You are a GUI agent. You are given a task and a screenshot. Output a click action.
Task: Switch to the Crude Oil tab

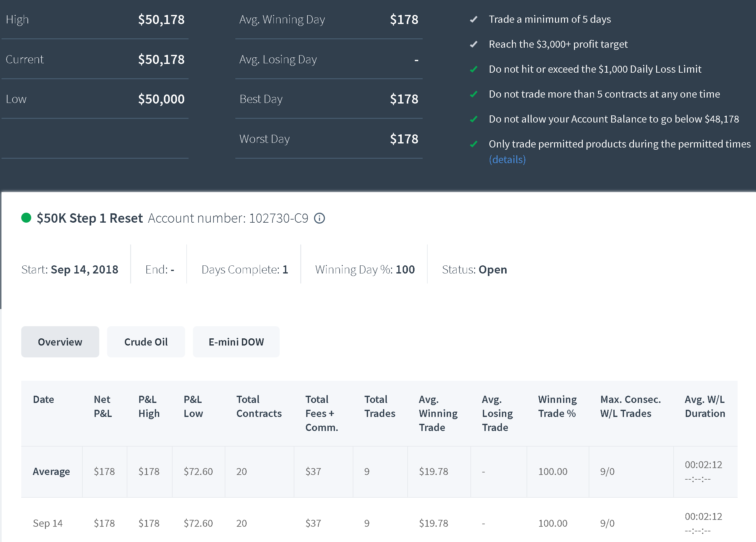tap(146, 342)
